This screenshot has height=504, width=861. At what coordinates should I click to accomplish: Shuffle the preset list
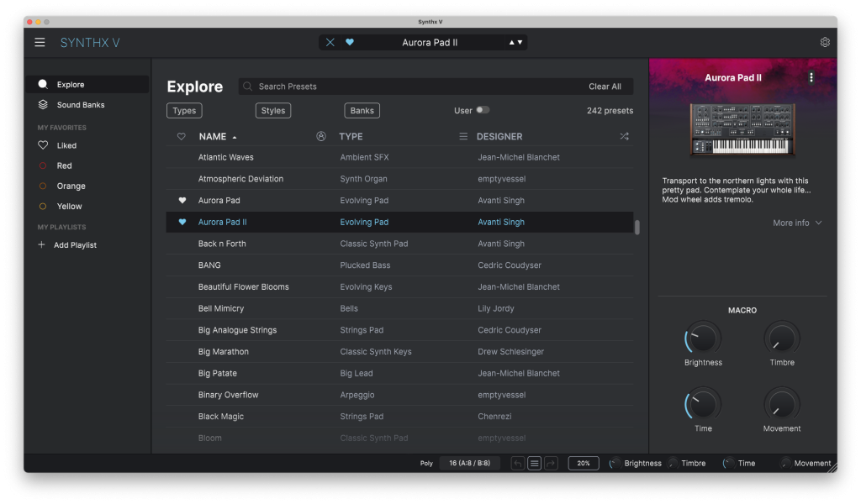(x=625, y=136)
